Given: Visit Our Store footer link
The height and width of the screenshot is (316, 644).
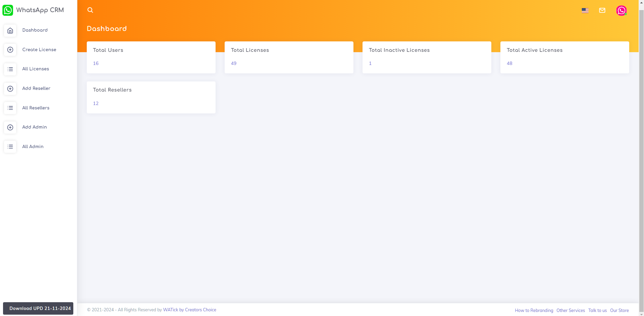Looking at the screenshot, I should [619, 310].
